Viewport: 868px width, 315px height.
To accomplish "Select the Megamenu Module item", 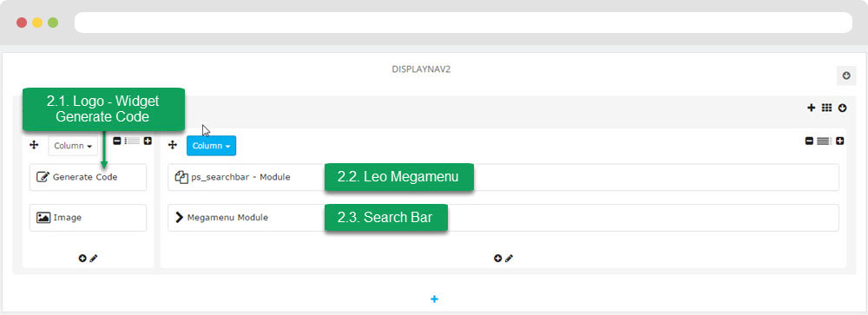I will (x=503, y=218).
